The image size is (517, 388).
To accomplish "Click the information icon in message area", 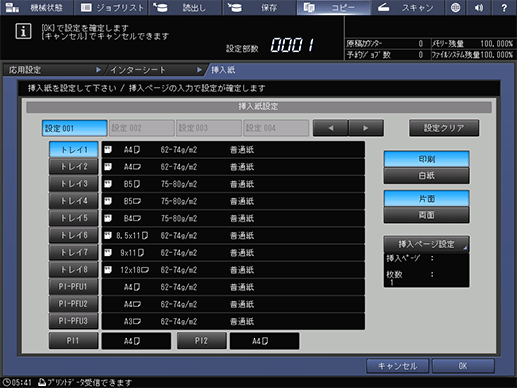I will pos(23,31).
